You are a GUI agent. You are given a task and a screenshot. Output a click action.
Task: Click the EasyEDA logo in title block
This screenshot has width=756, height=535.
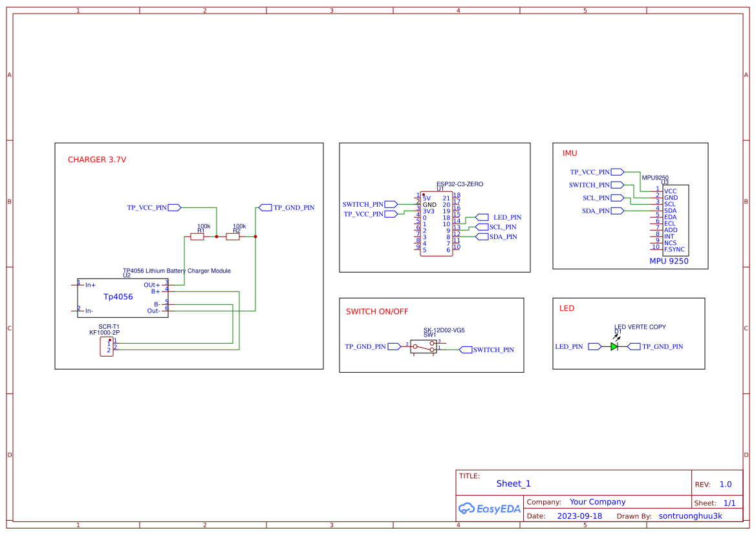click(489, 509)
